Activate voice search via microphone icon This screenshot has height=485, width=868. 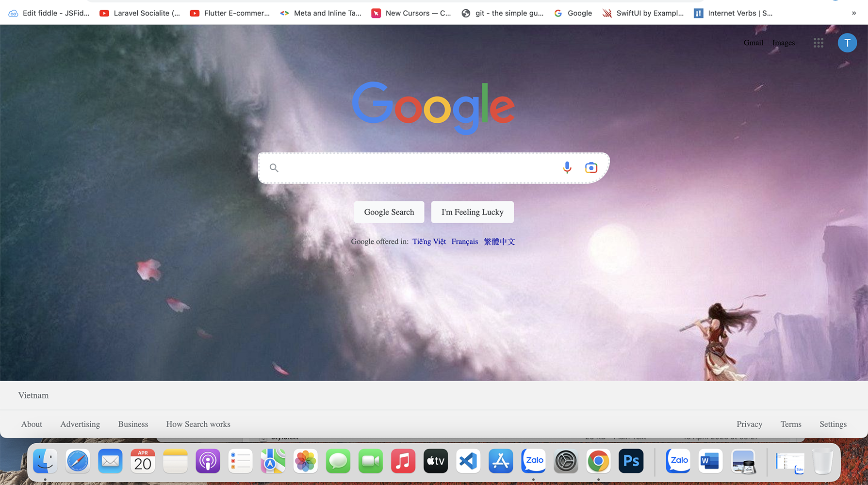[x=566, y=167]
